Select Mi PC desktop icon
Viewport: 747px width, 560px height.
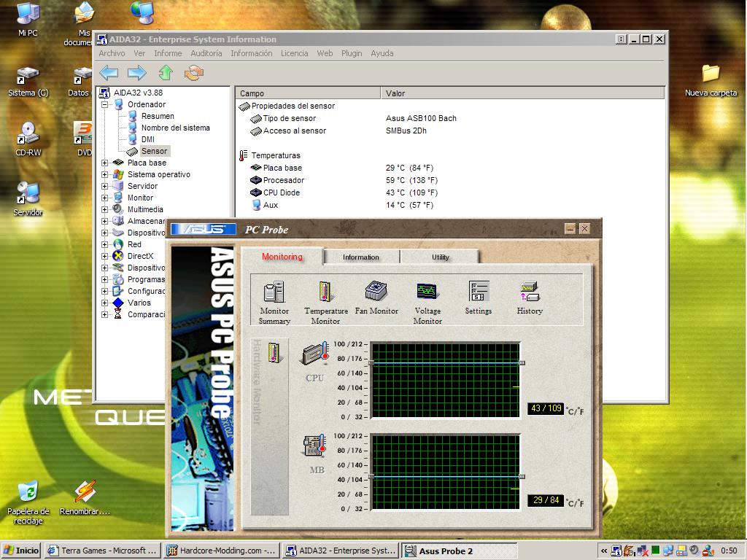[28, 19]
